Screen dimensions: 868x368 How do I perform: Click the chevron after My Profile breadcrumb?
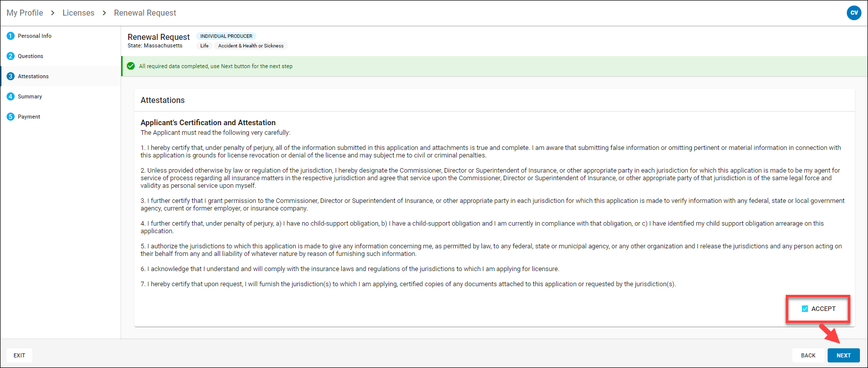pos(52,13)
